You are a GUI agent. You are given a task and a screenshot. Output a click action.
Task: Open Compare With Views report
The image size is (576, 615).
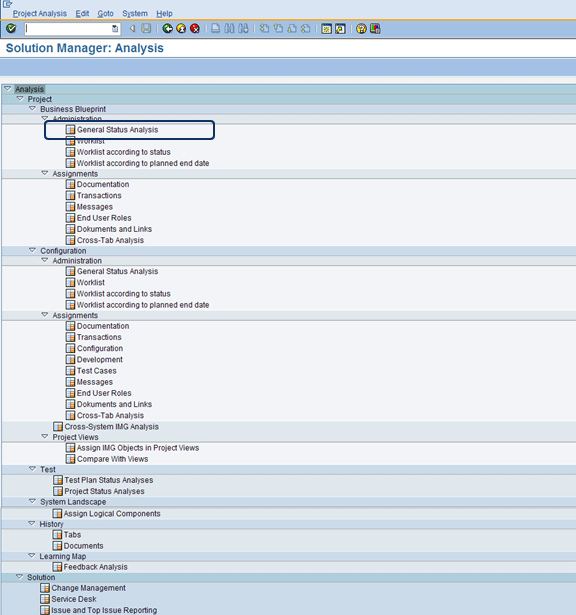tap(112, 459)
